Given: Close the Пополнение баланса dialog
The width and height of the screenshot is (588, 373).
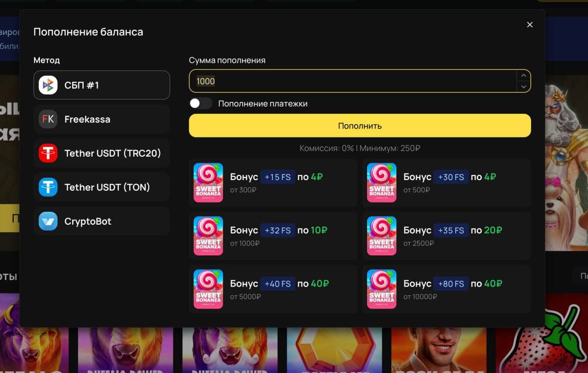Looking at the screenshot, I should 530,25.
